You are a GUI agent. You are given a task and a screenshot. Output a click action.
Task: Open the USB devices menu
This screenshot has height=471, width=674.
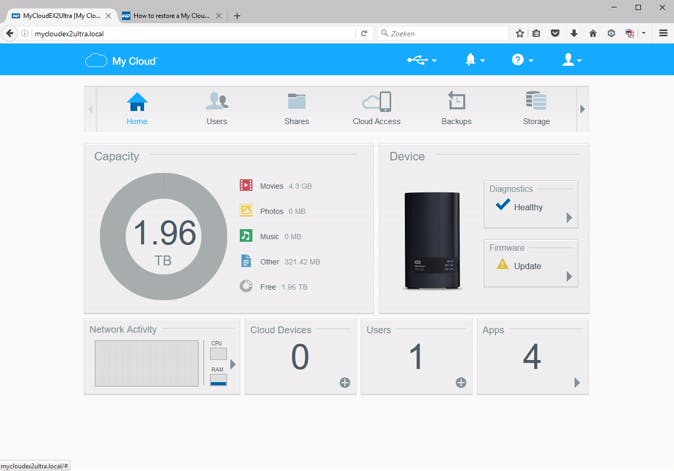[x=422, y=60]
